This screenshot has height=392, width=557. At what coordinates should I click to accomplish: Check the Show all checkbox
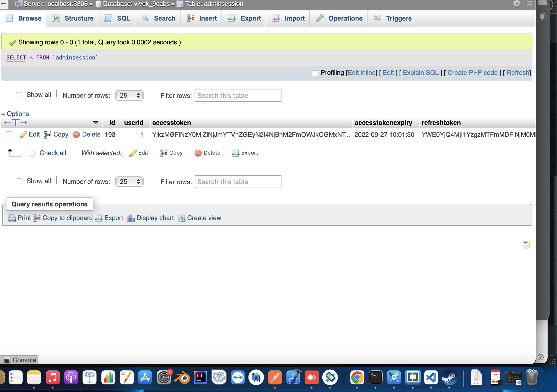click(19, 95)
